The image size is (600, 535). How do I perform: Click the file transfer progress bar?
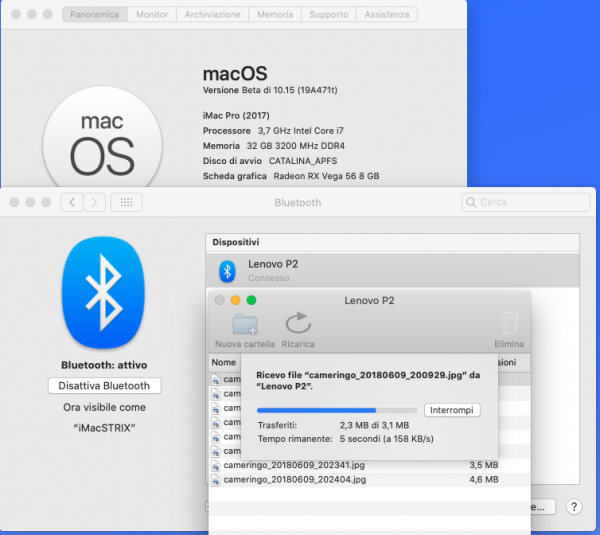coord(337,410)
